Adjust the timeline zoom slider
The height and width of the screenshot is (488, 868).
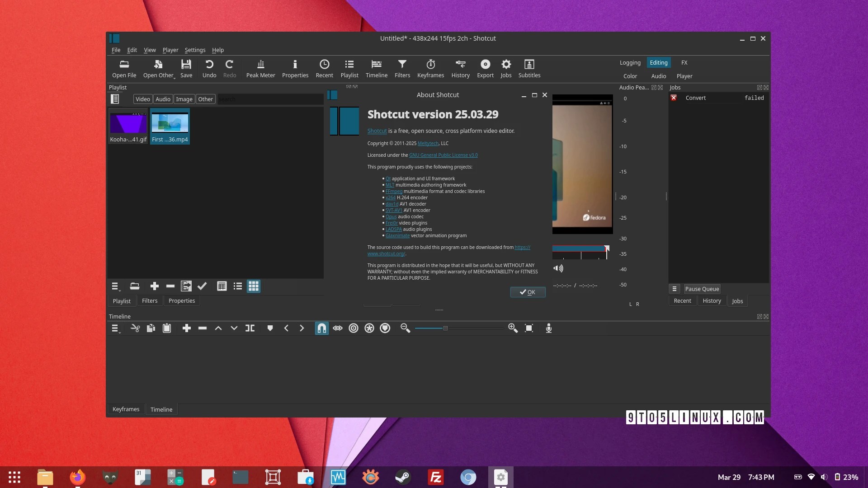pos(445,328)
